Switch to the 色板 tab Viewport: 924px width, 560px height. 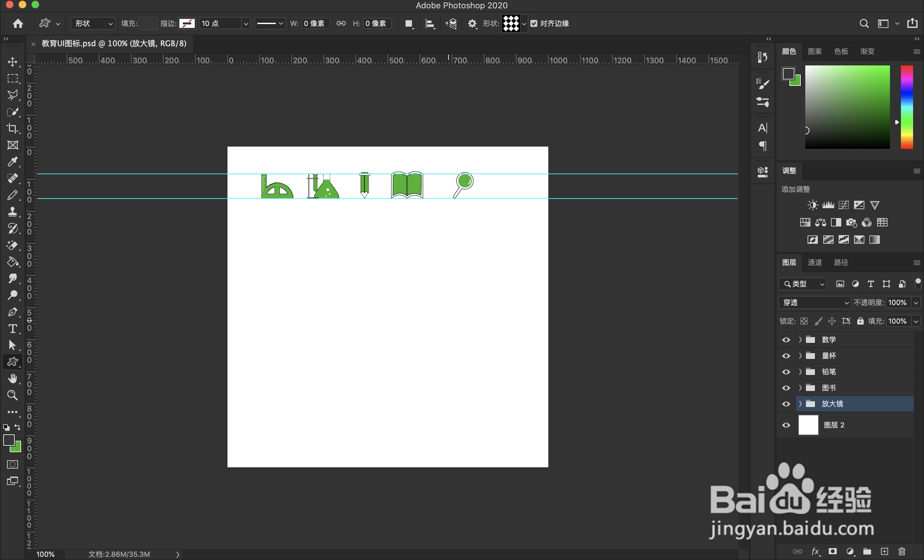841,51
